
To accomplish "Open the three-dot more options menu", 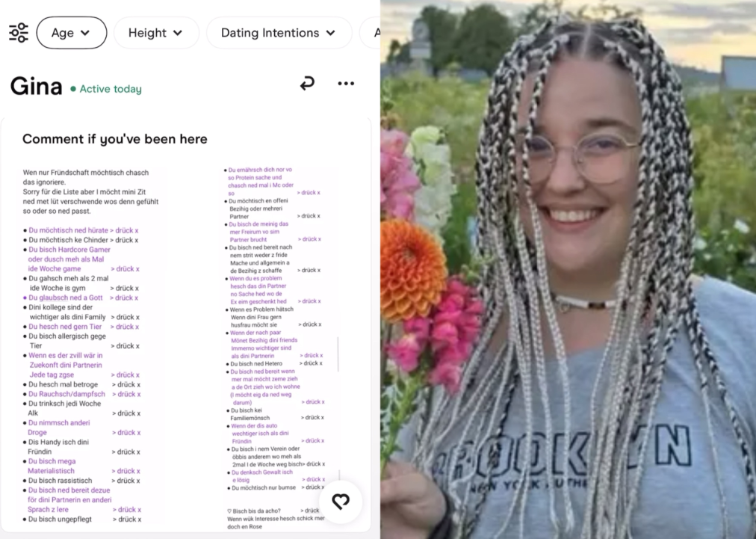I will (346, 84).
